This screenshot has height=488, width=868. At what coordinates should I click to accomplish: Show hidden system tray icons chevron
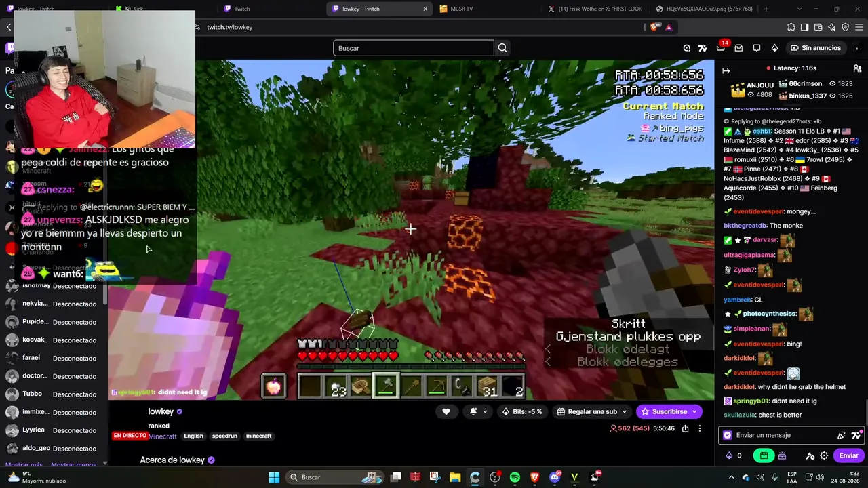(731, 477)
